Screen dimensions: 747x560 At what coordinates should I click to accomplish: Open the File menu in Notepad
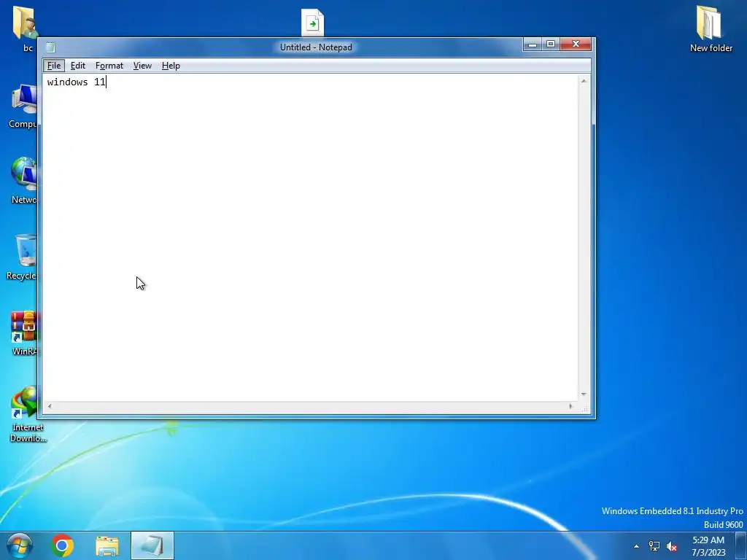pyautogui.click(x=54, y=66)
